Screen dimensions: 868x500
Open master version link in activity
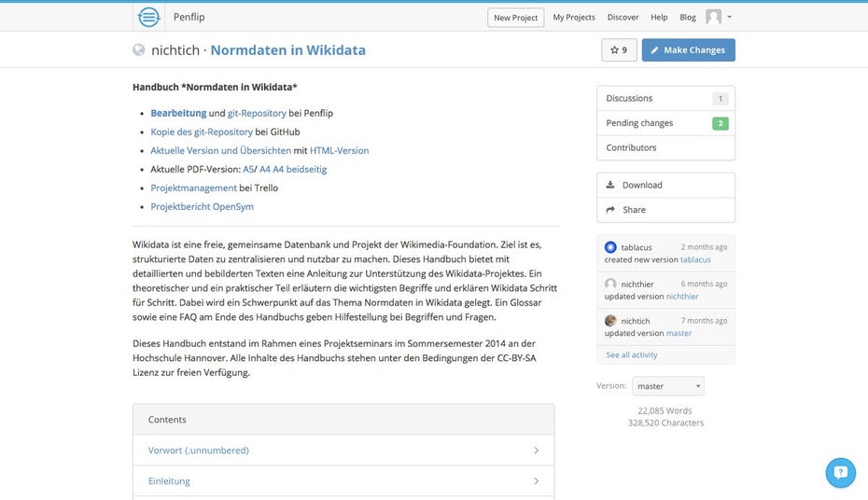click(679, 333)
